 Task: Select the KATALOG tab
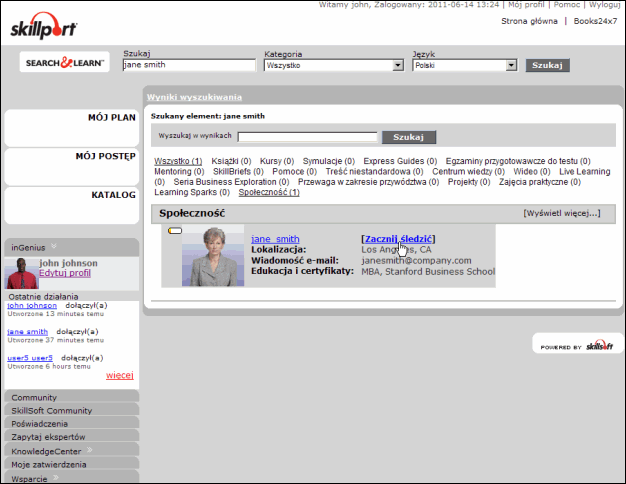coord(72,195)
